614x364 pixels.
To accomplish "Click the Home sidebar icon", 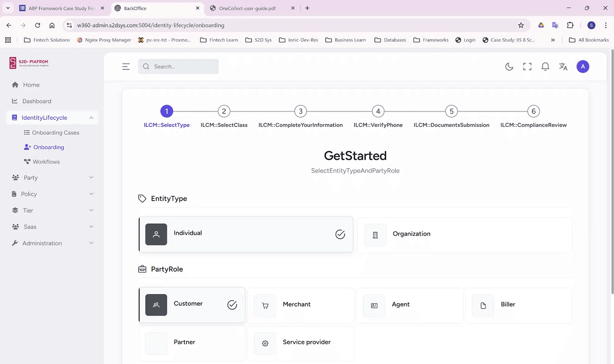I will click(15, 85).
